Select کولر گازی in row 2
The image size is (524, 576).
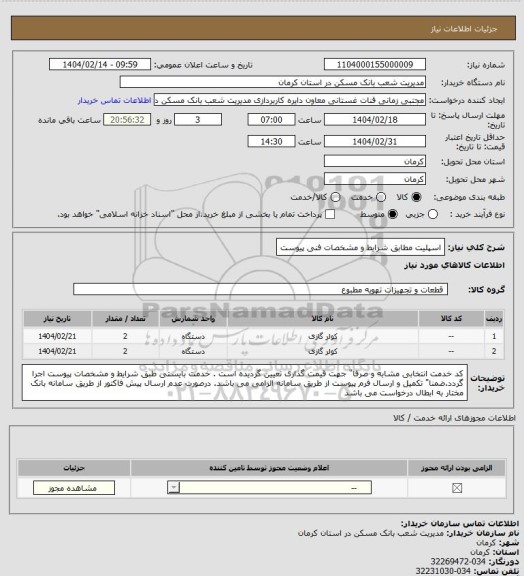coord(323,351)
